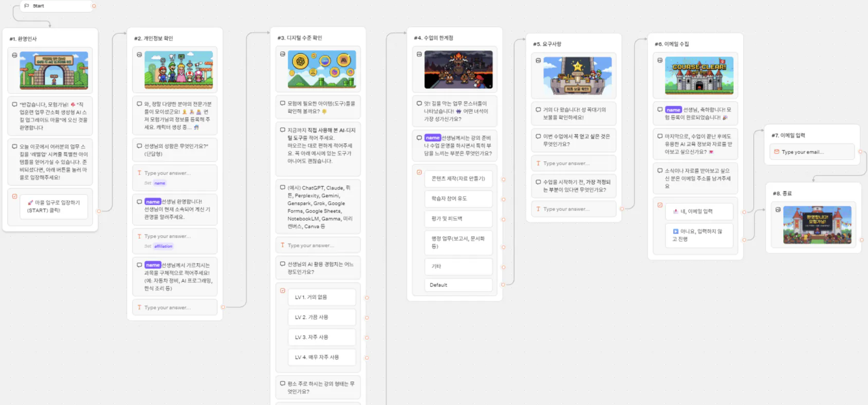Image resolution: width=868 pixels, height=405 pixels.
Task: Select the "행정 업무(보고서, 문서화 등)" choice
Action: coord(458,243)
